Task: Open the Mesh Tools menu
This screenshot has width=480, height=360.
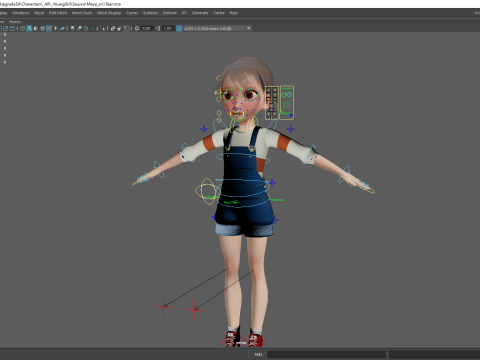Action: pos(82,13)
